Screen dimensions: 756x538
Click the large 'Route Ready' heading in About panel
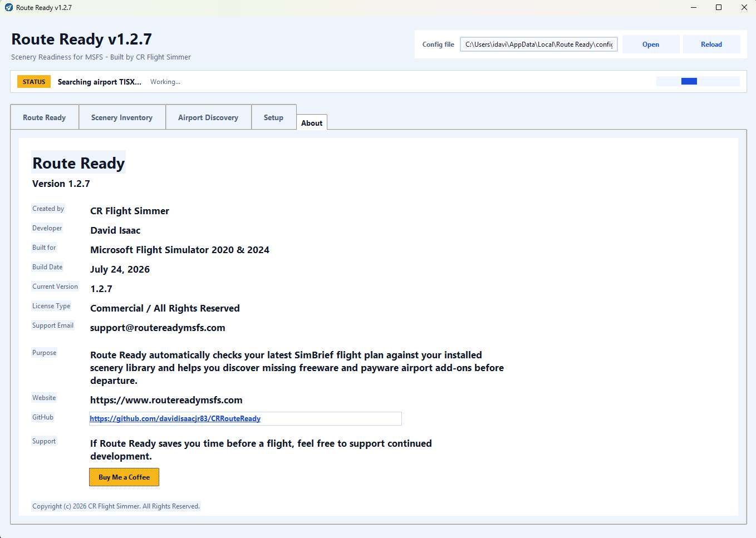[x=78, y=163]
